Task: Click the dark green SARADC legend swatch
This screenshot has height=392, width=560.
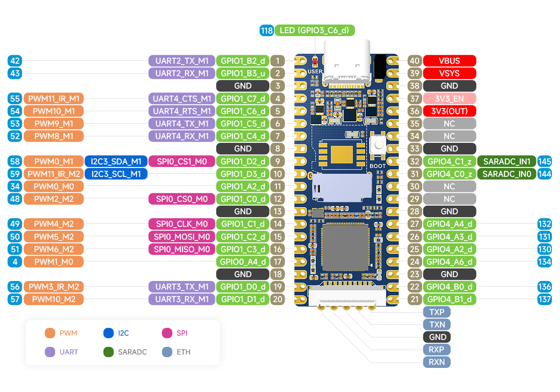Action: tap(109, 352)
